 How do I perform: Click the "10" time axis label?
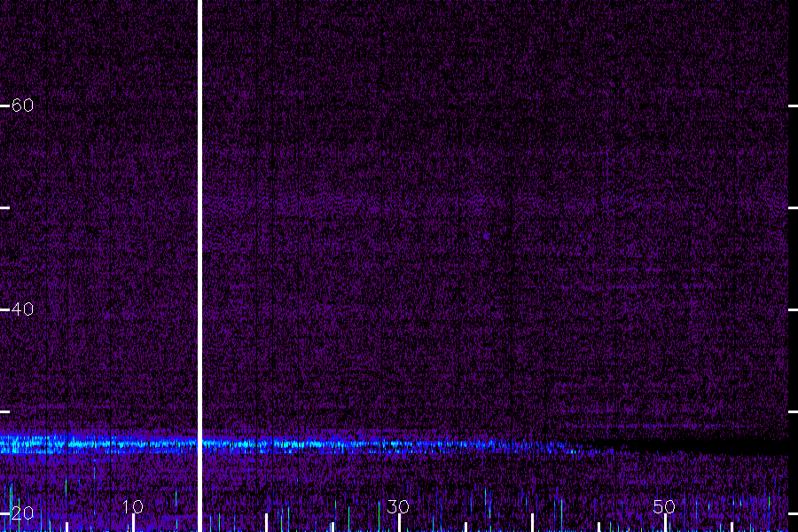coord(133,506)
